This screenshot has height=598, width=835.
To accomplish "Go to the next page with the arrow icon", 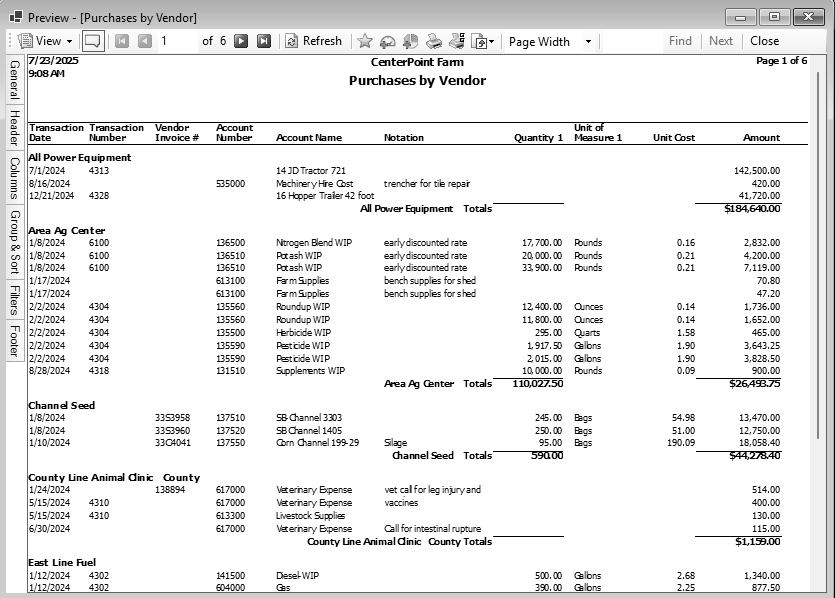I will [x=240, y=41].
